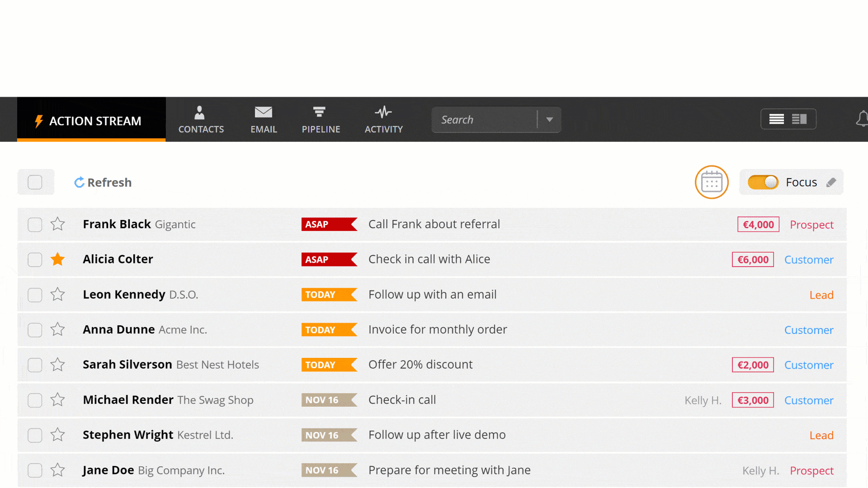Click NOV 16 flag for Michael Render

(x=329, y=400)
